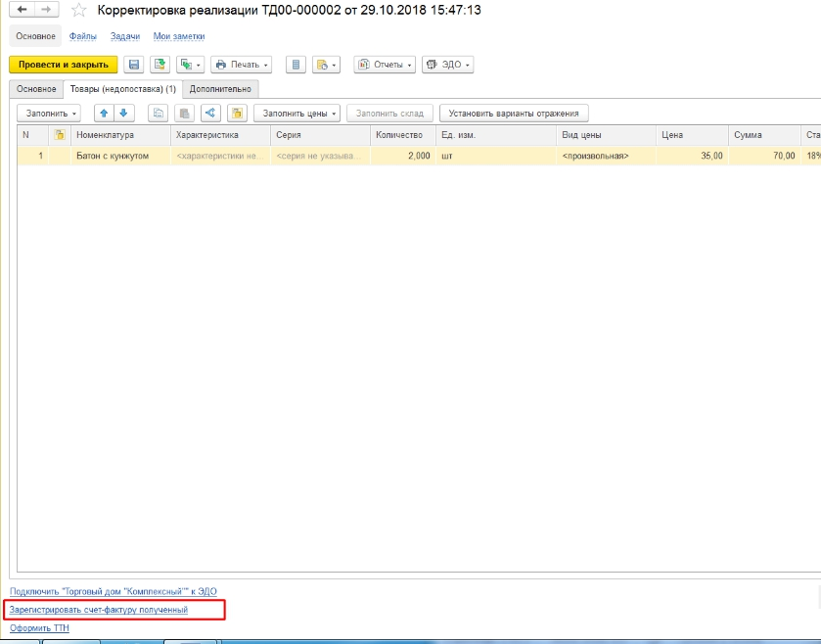Move row up with the up arrow
The image size is (821, 644).
point(101,114)
